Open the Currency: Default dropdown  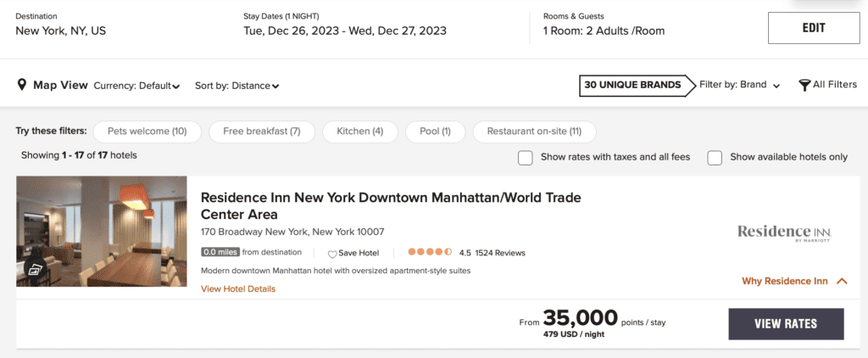pos(136,86)
